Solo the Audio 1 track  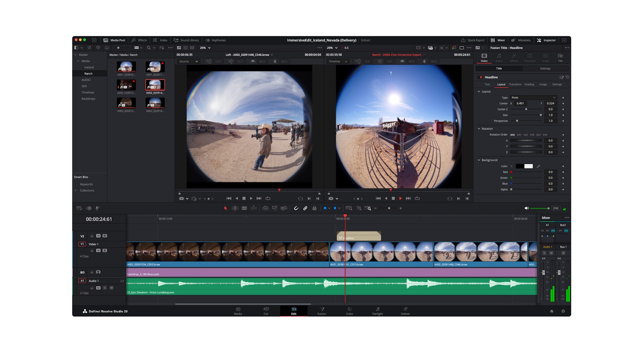point(106,288)
